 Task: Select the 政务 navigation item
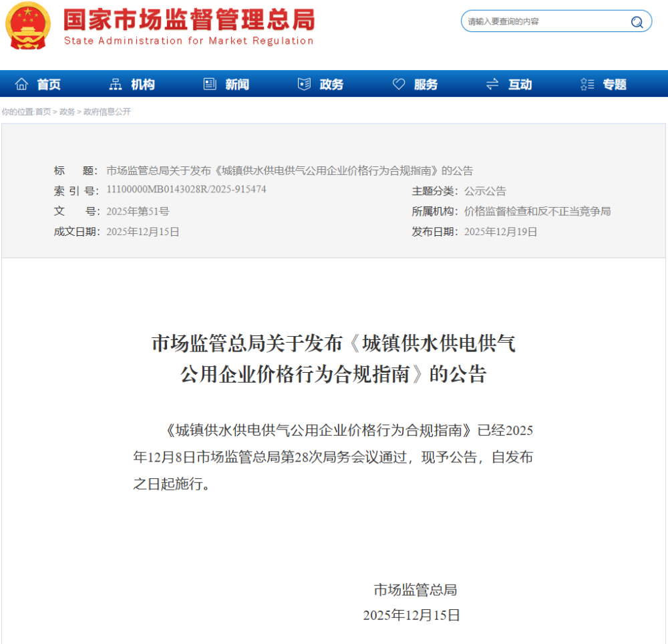(x=331, y=84)
